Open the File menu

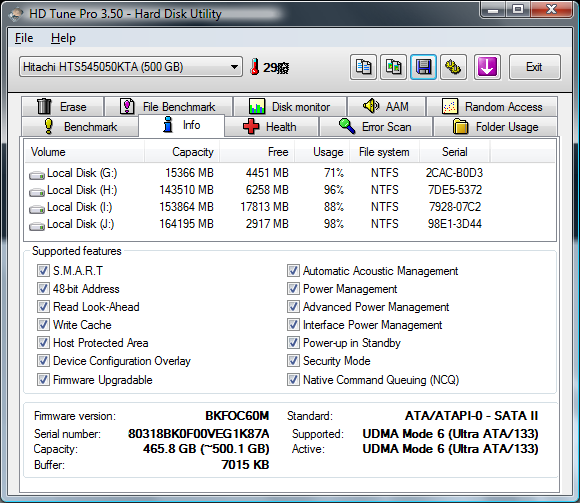[x=24, y=38]
